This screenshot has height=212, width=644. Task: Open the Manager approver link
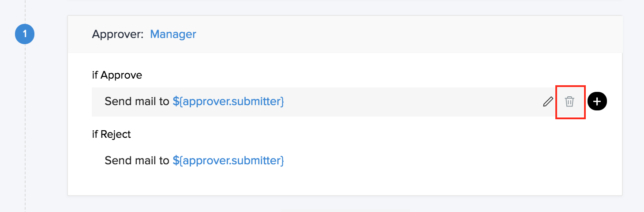[173, 34]
